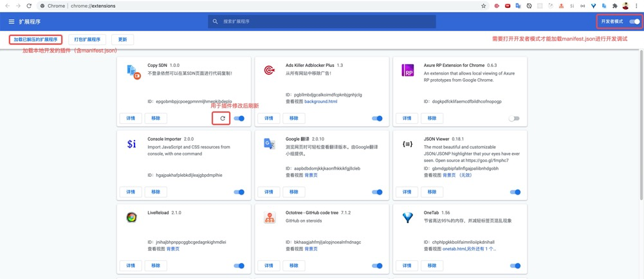Click the JSON Viewer logo
Viewport: 644px width, 279px height.
point(407,144)
